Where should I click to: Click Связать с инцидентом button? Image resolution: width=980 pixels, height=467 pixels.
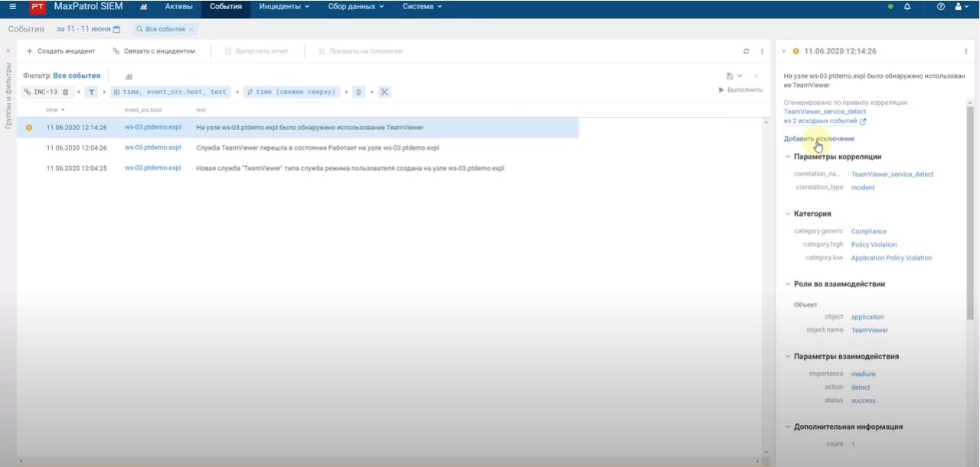click(x=153, y=51)
